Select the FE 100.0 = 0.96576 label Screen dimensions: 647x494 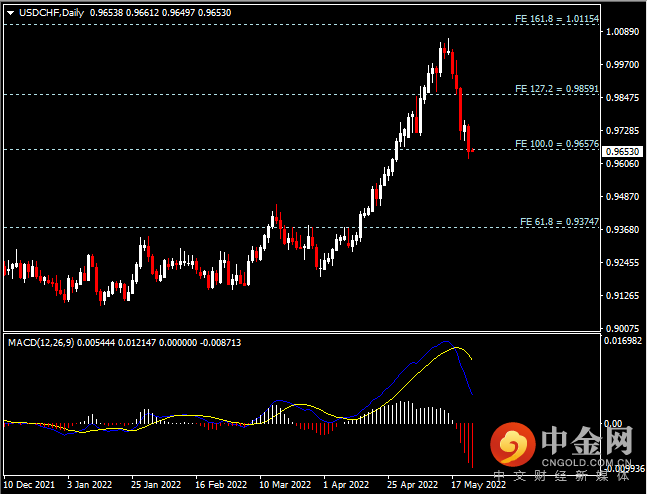[x=557, y=144]
